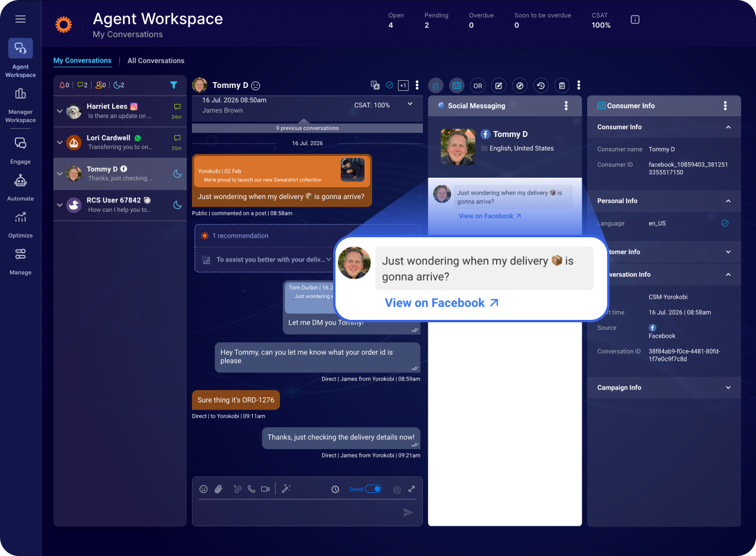Turn off the Direct toggle
This screenshot has height=556, width=756.
tap(373, 489)
